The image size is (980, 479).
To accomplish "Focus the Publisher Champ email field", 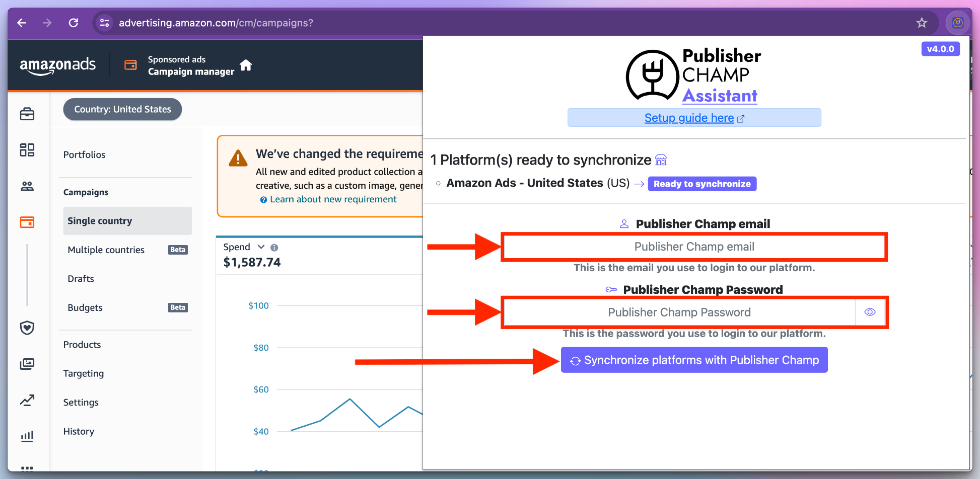I will click(694, 247).
